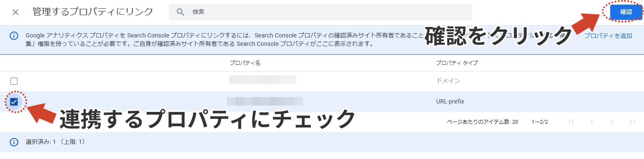Click the URL-prefix type cell
644x159 pixels.
point(450,101)
